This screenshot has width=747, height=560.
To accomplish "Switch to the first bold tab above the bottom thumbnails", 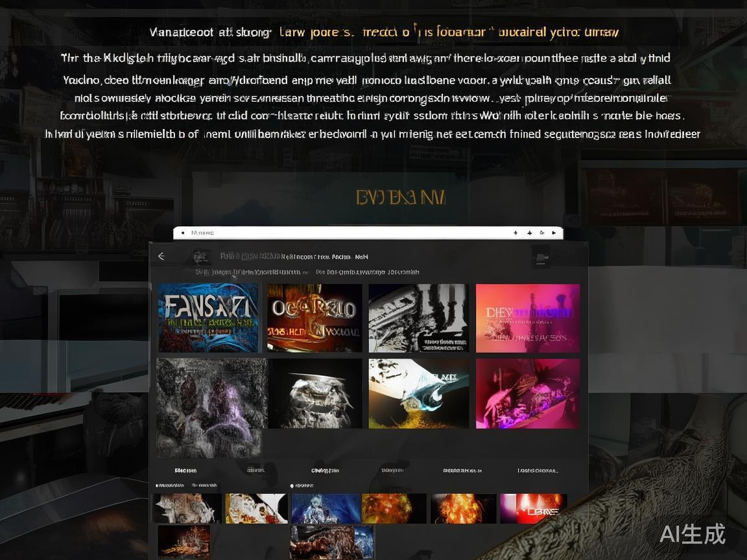I will tap(185, 471).
